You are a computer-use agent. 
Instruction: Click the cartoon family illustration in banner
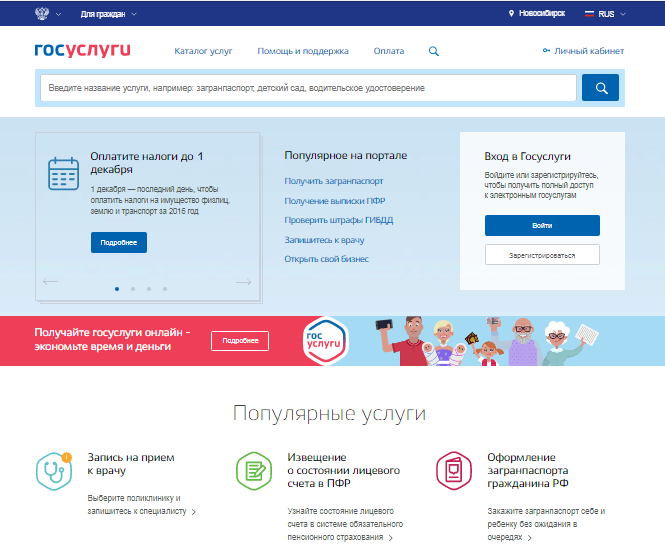[486, 341]
